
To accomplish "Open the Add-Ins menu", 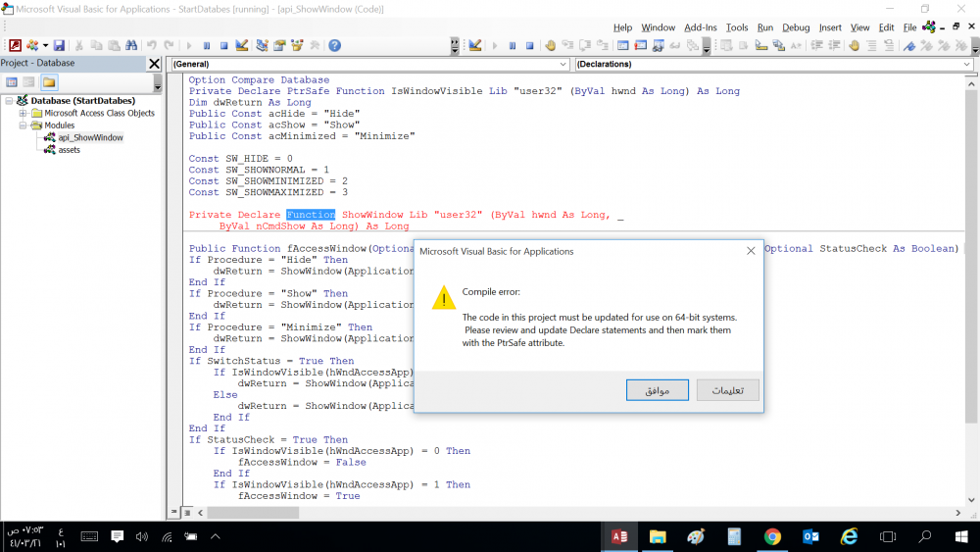I will pyautogui.click(x=700, y=27).
